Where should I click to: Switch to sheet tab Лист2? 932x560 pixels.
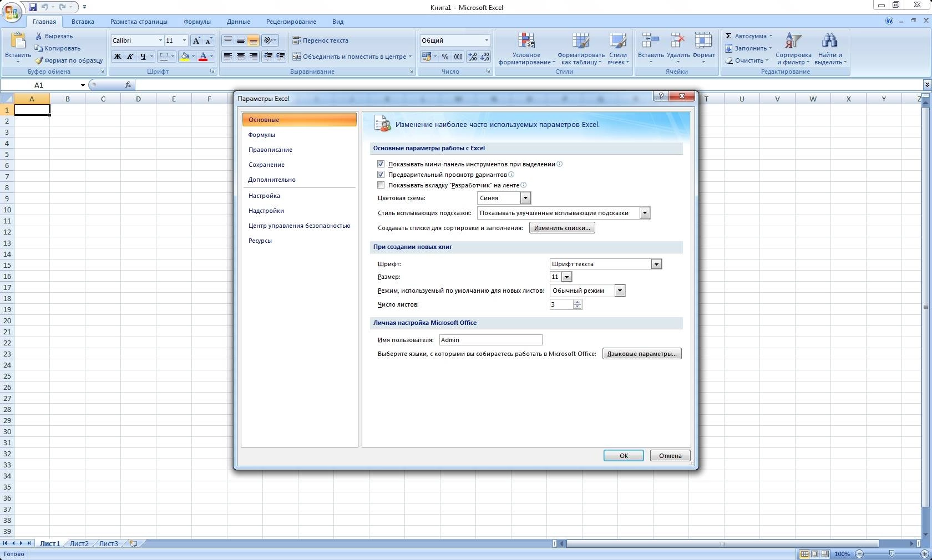79,544
